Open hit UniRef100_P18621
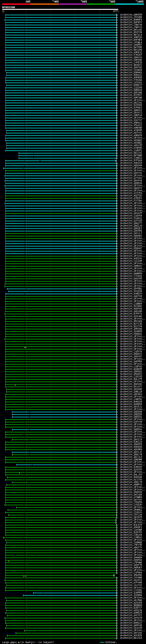 (131, 218)
